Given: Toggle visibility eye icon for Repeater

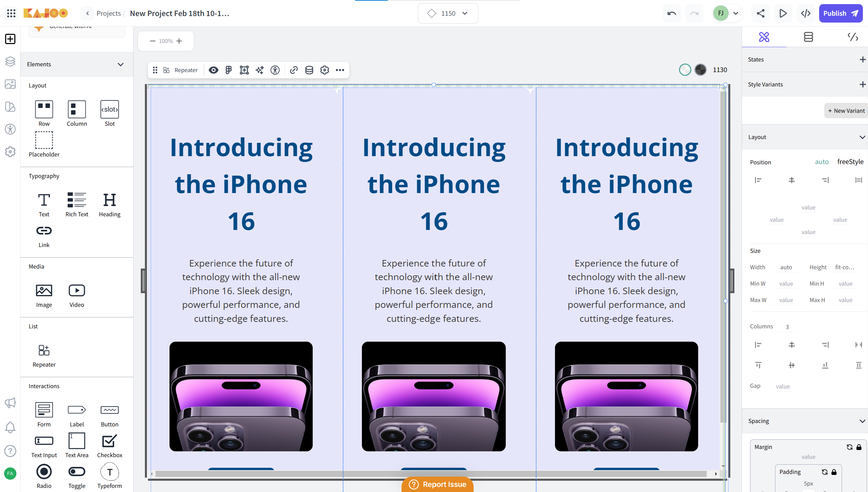Looking at the screenshot, I should pyautogui.click(x=213, y=70).
